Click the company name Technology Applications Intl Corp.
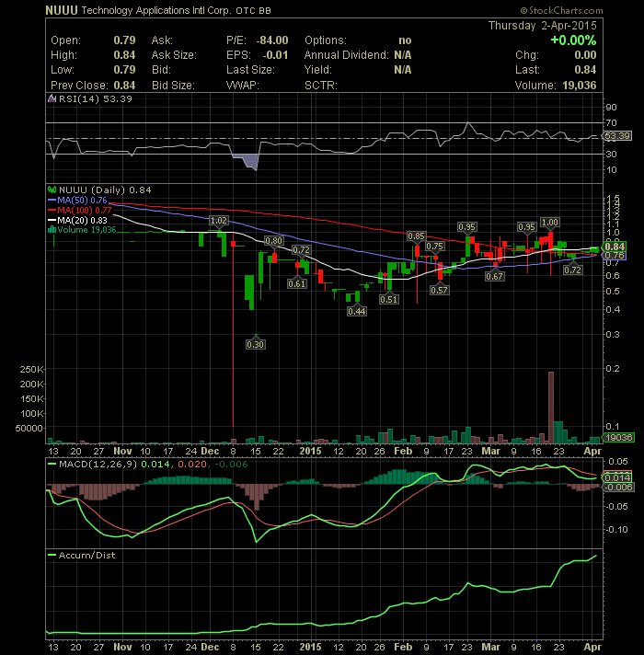Screen dimensions: 644x655 tap(156, 10)
